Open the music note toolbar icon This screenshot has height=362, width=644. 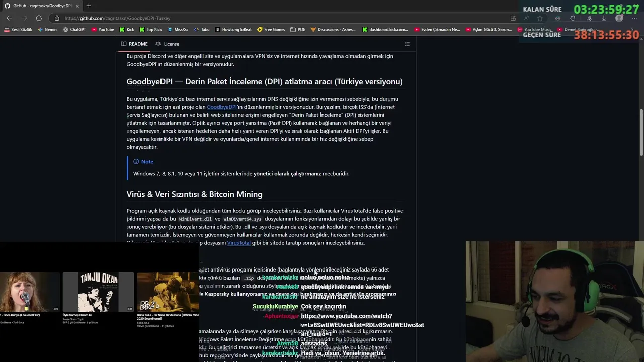click(589, 18)
